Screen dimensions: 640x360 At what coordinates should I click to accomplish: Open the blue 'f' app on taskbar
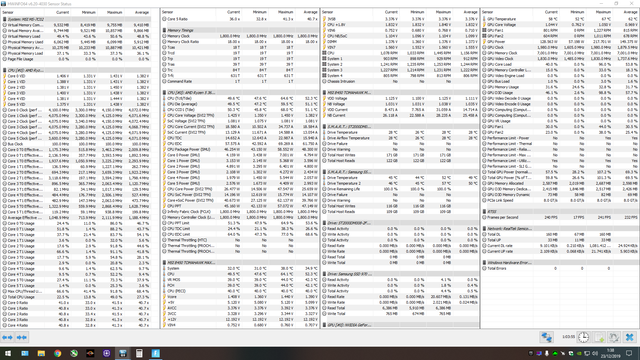click(156, 353)
